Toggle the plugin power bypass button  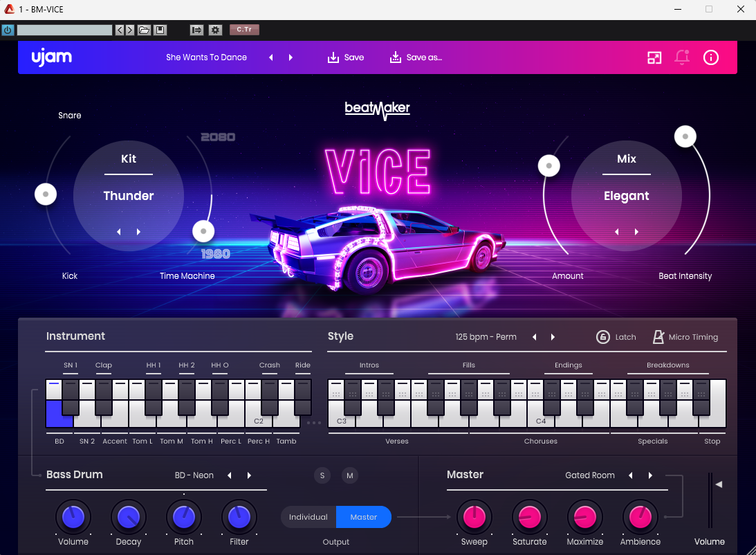pyautogui.click(x=8, y=30)
